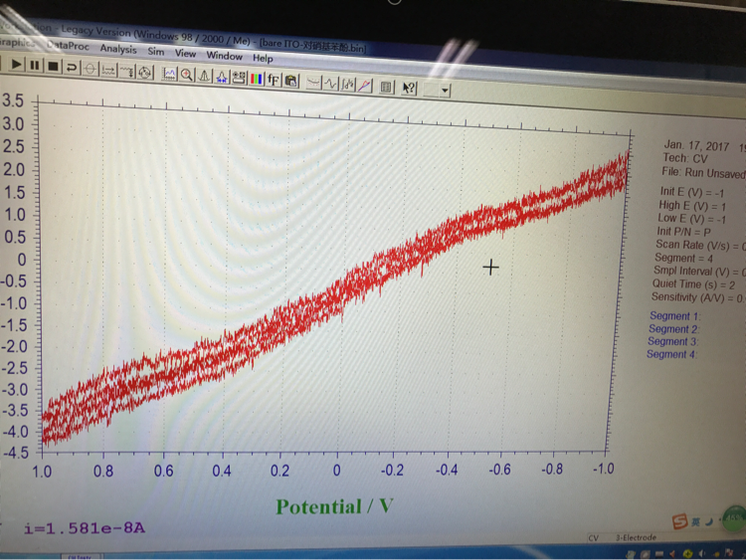Click the Init P/N = P line
The height and width of the screenshot is (560, 746).
pyautogui.click(x=683, y=232)
